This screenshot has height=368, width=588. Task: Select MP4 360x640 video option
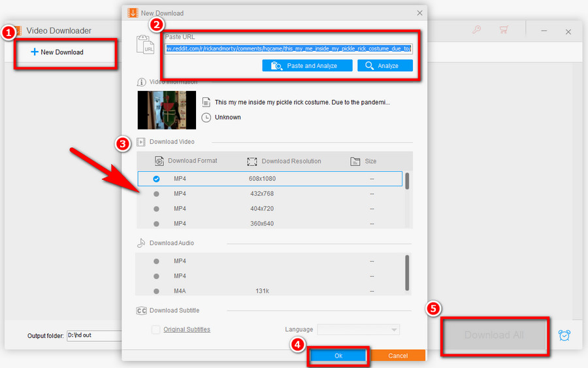(x=270, y=223)
